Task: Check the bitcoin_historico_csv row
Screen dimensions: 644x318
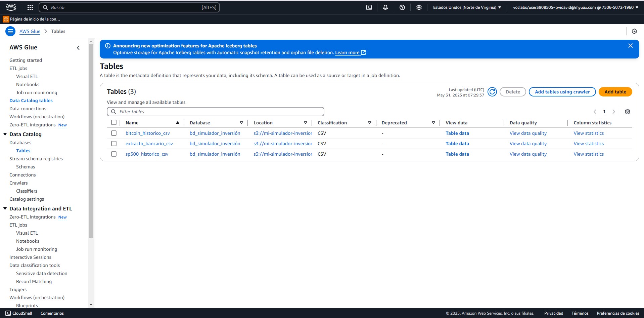Action: coord(114,133)
